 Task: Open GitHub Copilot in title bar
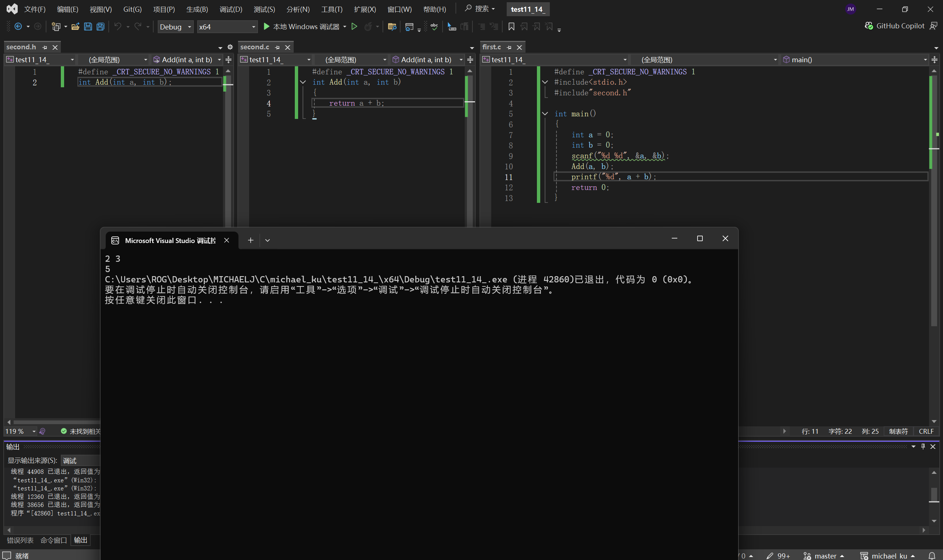[x=895, y=26]
